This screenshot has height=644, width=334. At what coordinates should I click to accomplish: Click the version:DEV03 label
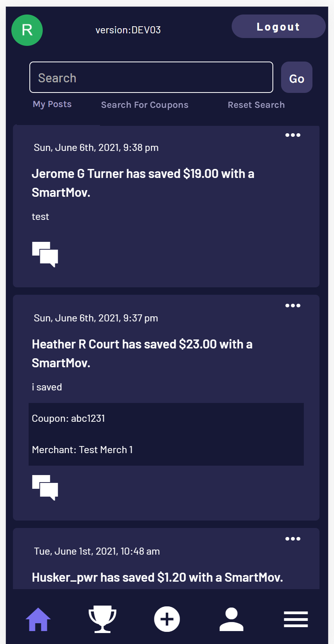[x=128, y=30]
